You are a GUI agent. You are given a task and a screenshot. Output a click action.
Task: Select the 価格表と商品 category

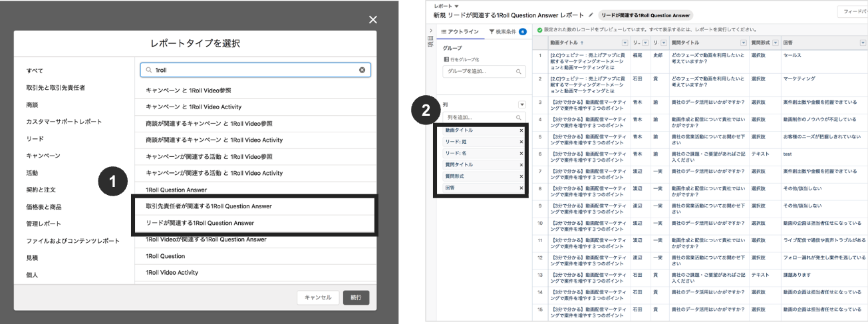tap(43, 207)
